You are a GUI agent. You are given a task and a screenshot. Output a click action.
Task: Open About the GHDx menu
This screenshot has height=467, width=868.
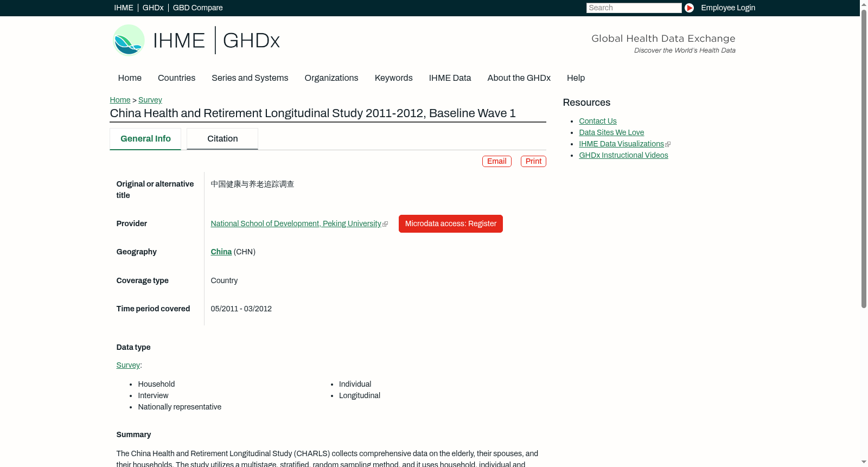(519, 78)
